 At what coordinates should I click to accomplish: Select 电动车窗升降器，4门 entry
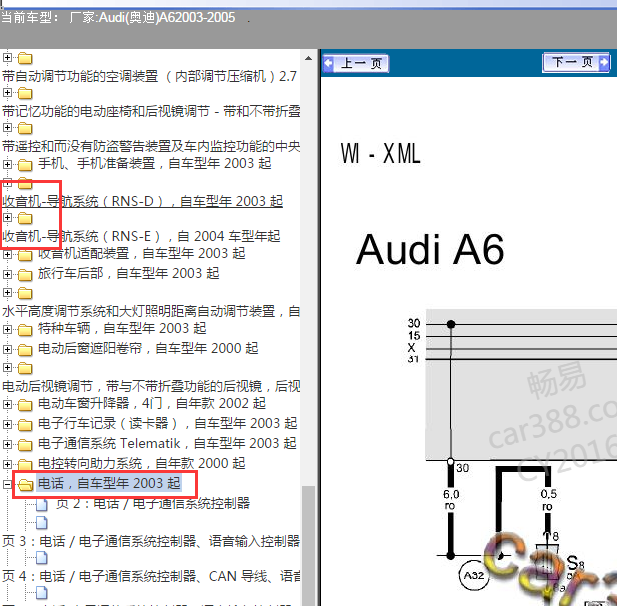tap(152, 403)
